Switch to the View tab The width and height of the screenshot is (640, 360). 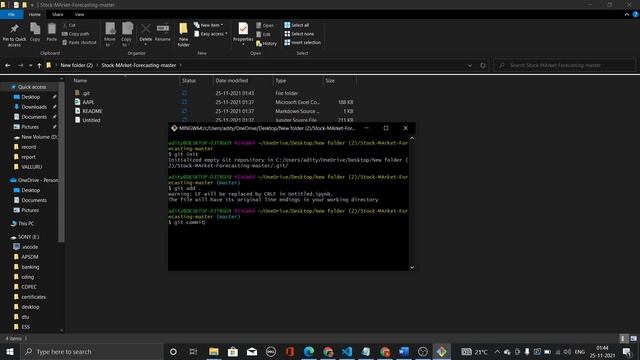click(79, 14)
